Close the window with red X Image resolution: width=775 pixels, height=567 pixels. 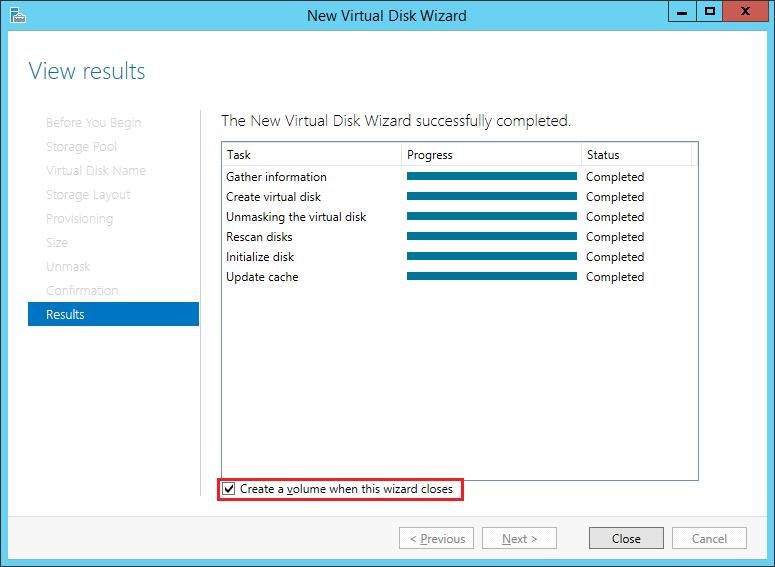pyautogui.click(x=748, y=12)
